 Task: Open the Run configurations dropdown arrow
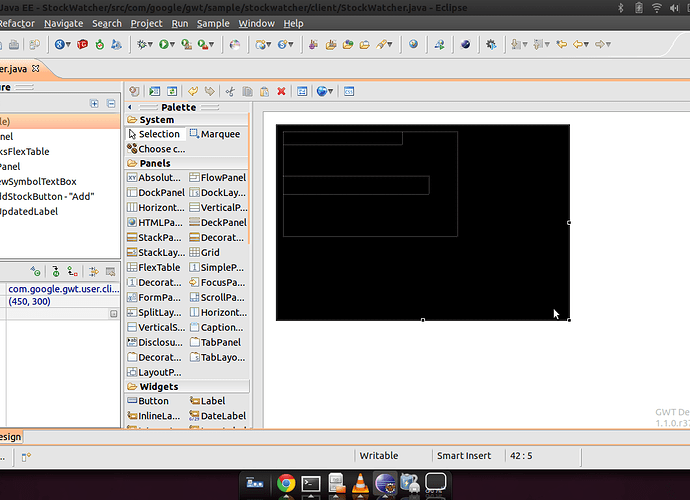tap(172, 44)
